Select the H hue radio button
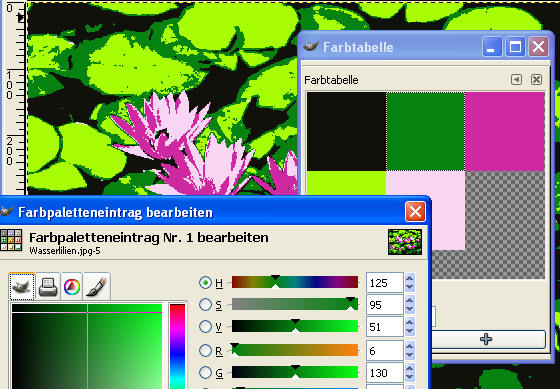Screen dimensions: 560x389 [205, 283]
